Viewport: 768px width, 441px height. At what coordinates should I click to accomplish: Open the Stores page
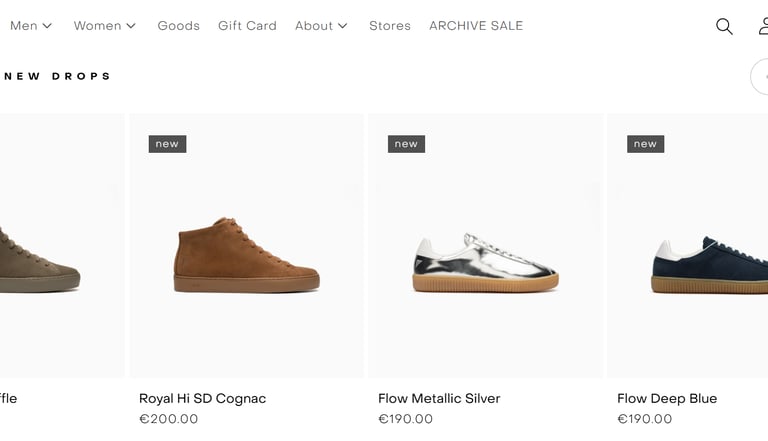tap(390, 26)
